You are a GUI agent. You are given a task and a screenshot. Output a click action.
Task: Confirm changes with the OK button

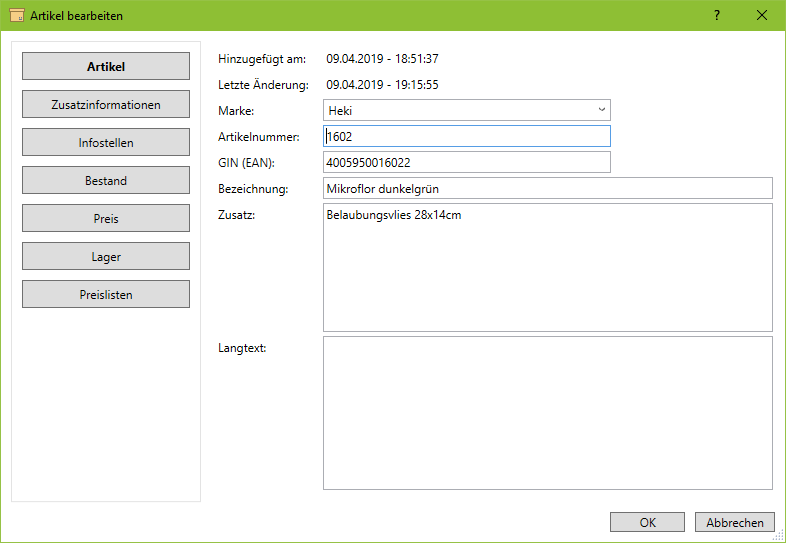647,522
